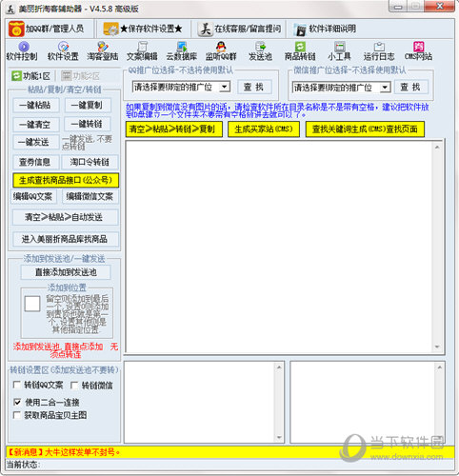Click 清空>粘贴>自动发送 button
Screen dimensions: 459x476
point(65,217)
